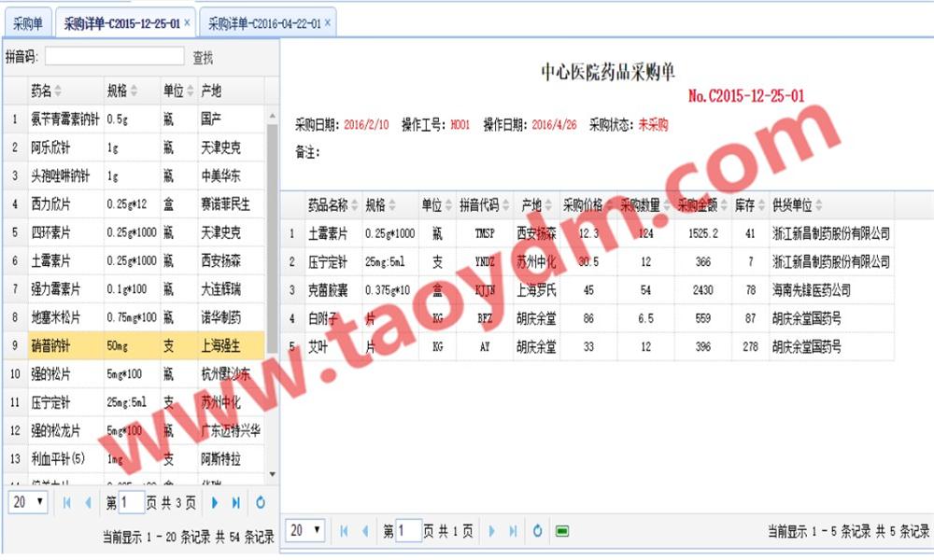Sort left list by 药名 column
This screenshot has width=934, height=560.
(x=46, y=91)
